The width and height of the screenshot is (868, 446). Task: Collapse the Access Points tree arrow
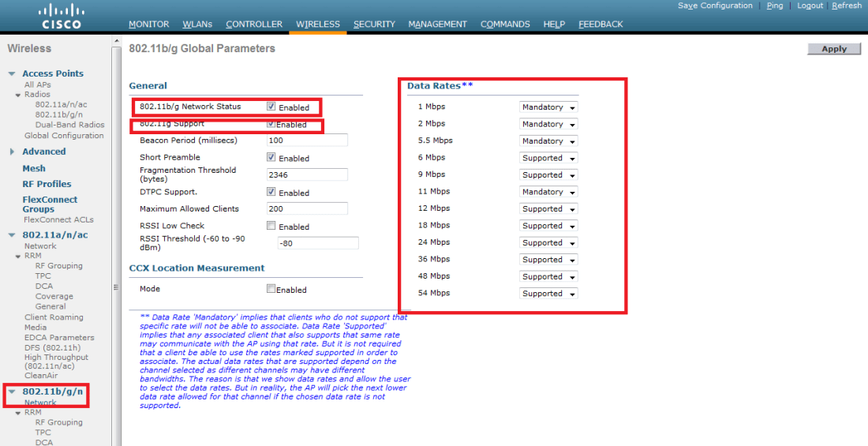pyautogui.click(x=12, y=73)
